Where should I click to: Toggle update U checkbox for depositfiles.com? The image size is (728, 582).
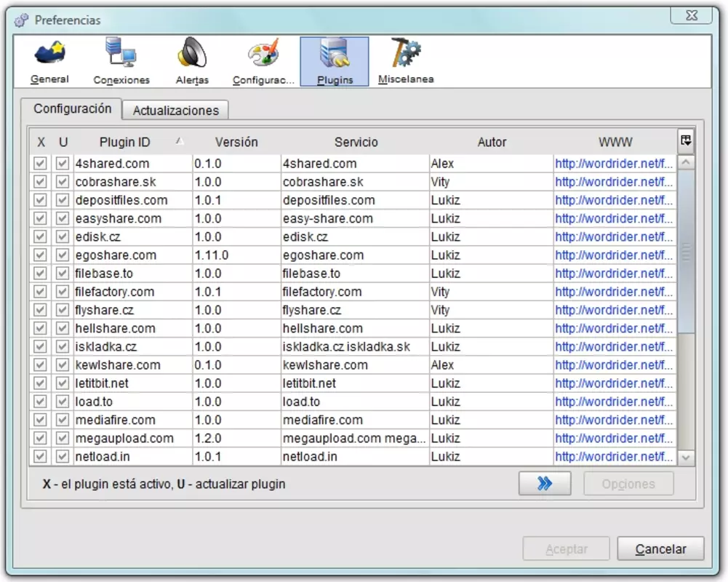(x=63, y=200)
